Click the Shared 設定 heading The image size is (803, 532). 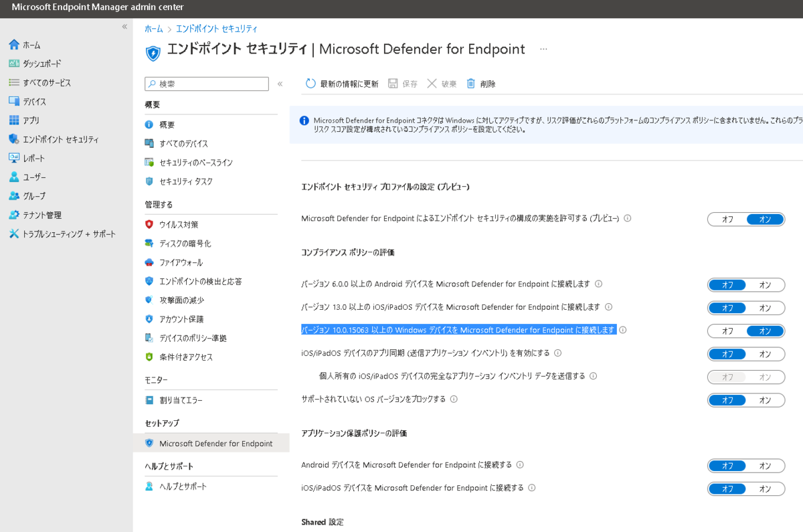323,522
